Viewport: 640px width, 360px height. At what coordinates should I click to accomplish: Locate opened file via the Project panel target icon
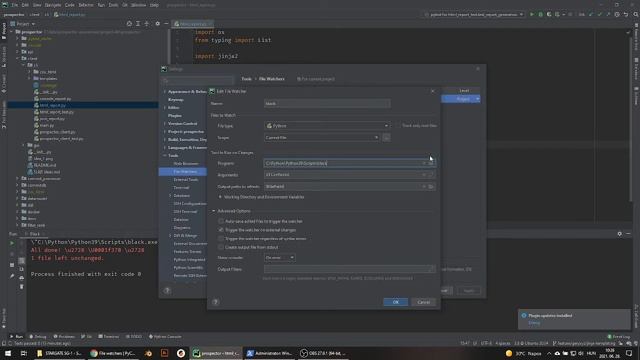tap(129, 24)
